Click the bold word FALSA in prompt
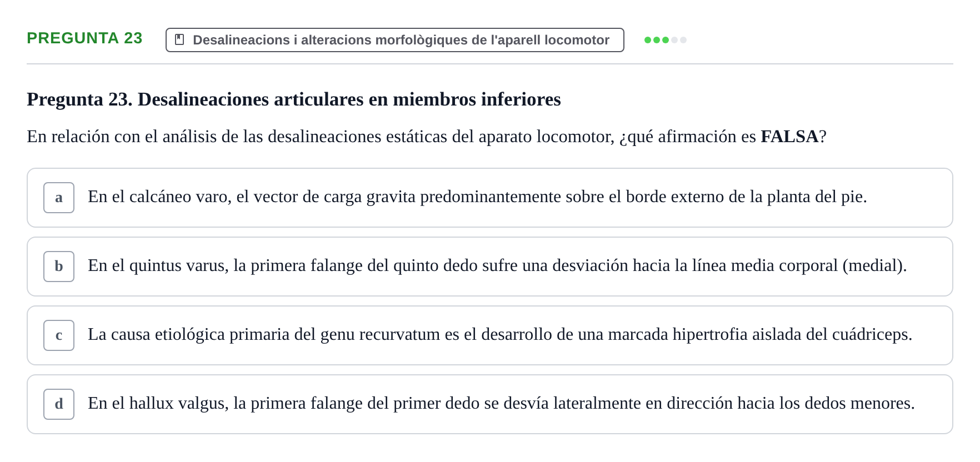Screen dimensions: 980x462 (x=789, y=137)
